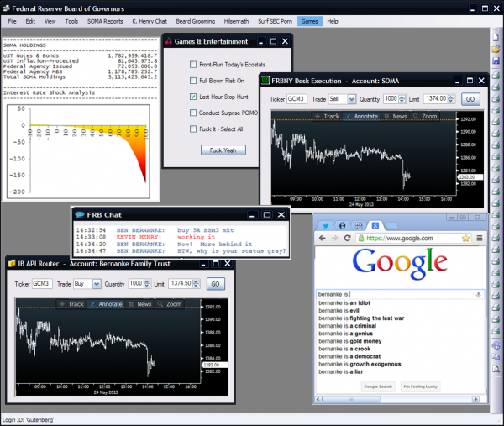Go back in the Google browser window

[322, 239]
